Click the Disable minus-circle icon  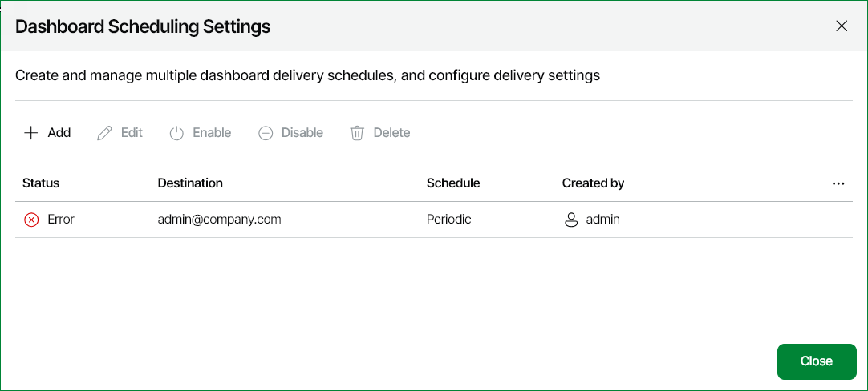click(266, 133)
